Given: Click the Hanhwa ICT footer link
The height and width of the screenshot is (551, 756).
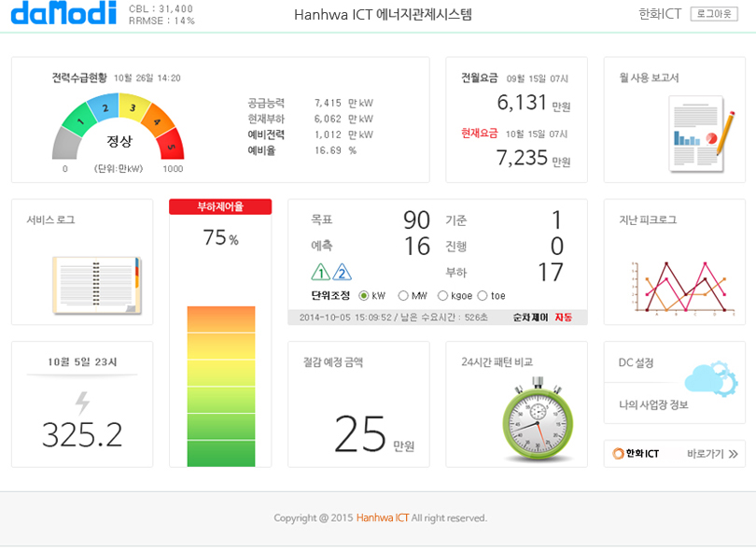Looking at the screenshot, I should point(383,517).
